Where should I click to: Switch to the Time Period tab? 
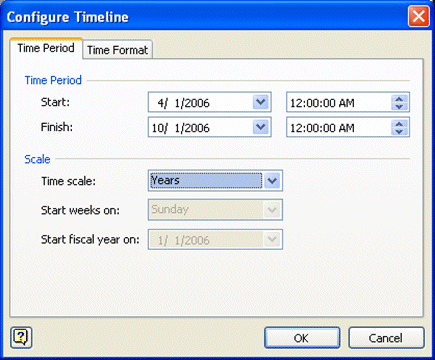46,48
